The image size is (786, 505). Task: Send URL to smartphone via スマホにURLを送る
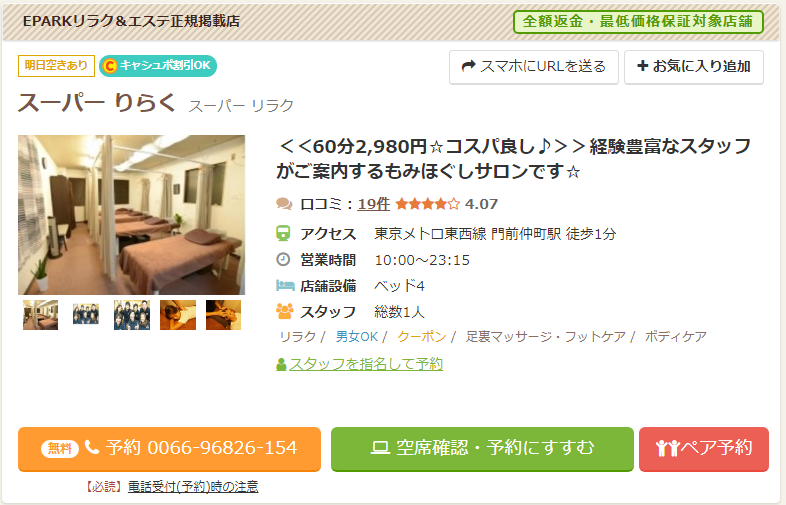[x=534, y=67]
